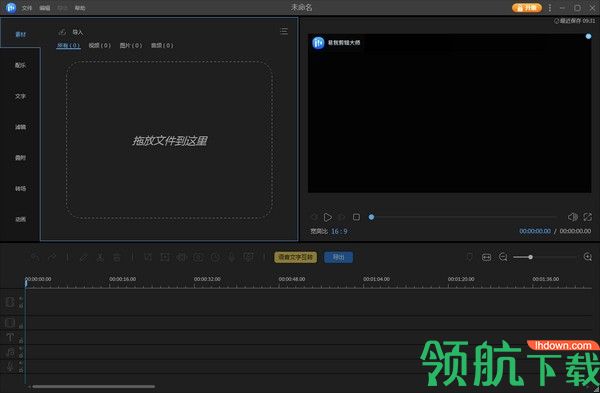The width and height of the screenshot is (600, 393).
Task: Open the media list sort/view menu icon
Action: [284, 31]
